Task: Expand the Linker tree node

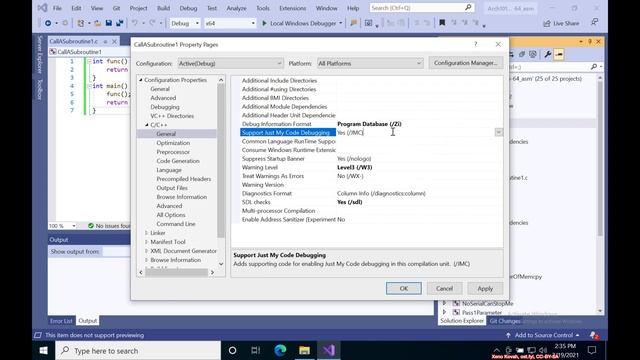Action: coord(147,233)
